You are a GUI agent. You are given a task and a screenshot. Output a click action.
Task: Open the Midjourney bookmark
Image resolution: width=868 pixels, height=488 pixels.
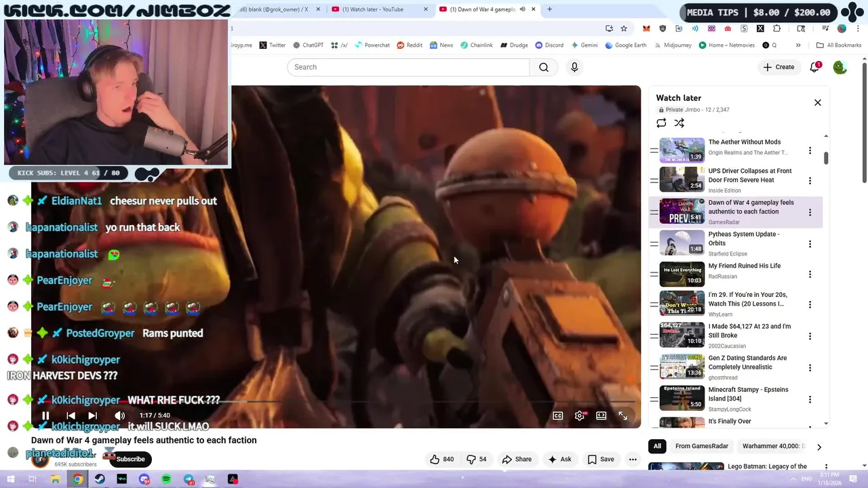click(x=673, y=45)
